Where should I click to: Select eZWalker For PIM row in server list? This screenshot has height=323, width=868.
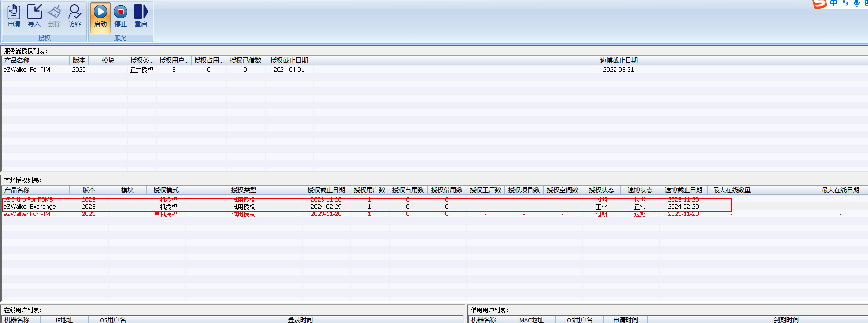(434, 70)
